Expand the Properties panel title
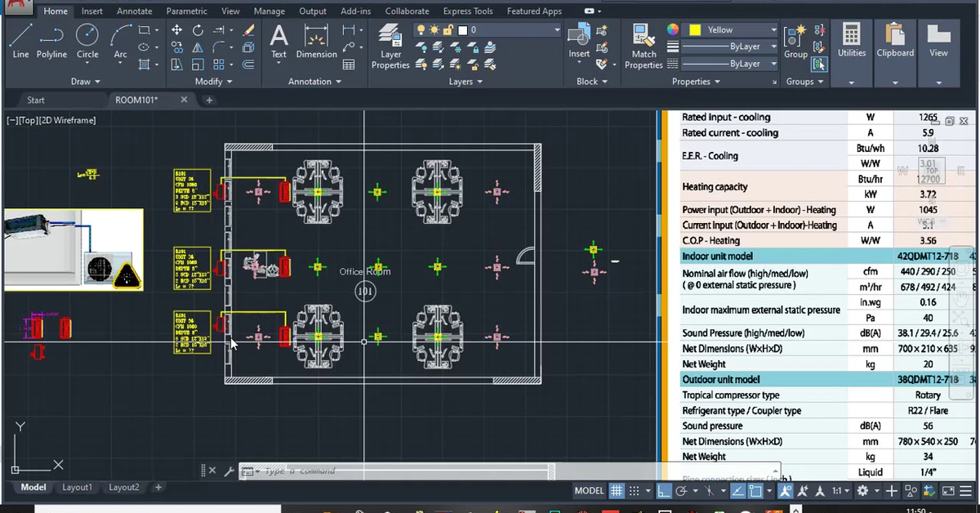Image resolution: width=980 pixels, height=513 pixels. [x=696, y=82]
